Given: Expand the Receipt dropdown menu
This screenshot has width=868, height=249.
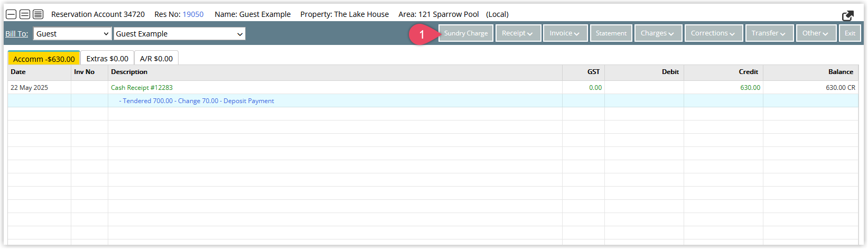Looking at the screenshot, I should [x=518, y=33].
